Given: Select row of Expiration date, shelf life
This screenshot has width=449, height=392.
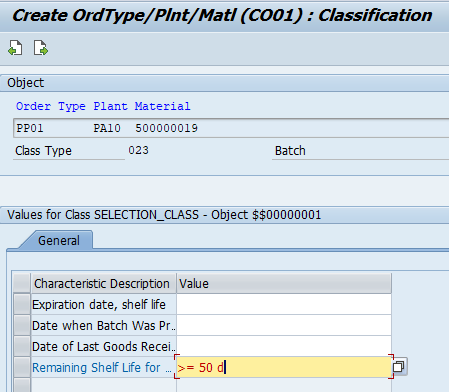Looking at the screenshot, I should click(22, 304).
